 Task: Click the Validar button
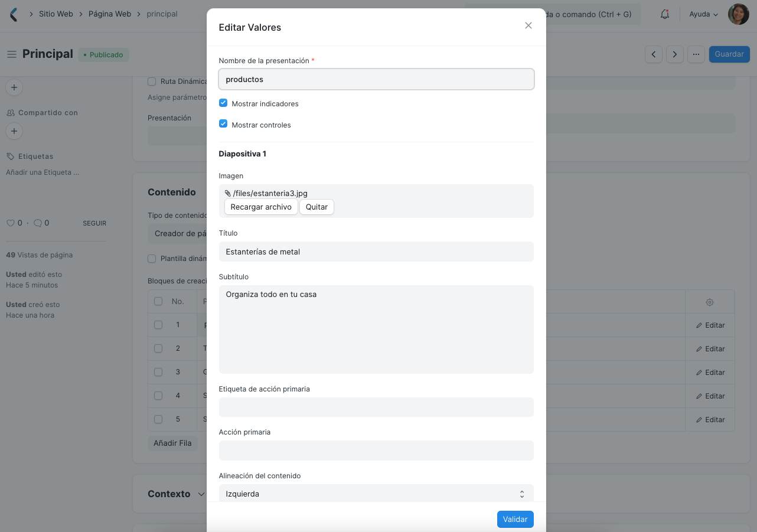tap(515, 519)
